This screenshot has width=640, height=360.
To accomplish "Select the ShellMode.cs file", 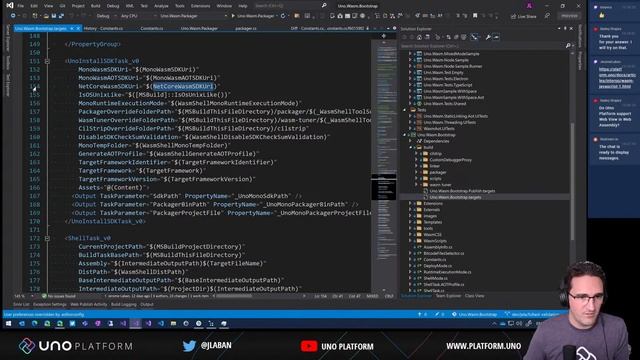I will [x=435, y=278].
